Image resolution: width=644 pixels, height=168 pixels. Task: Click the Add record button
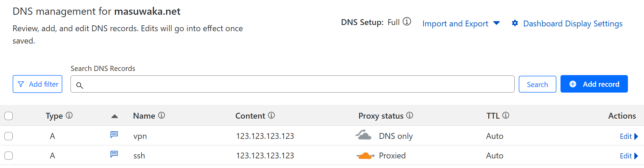point(594,84)
